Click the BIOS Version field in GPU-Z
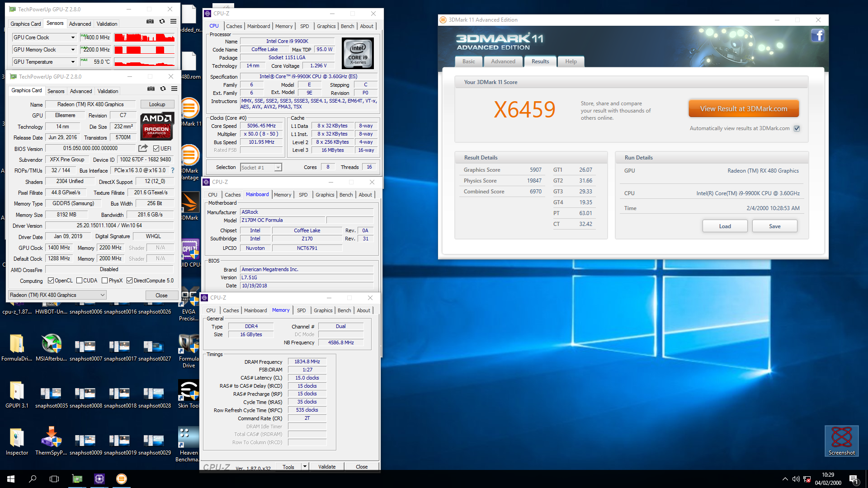The height and width of the screenshot is (488, 868). coord(90,148)
